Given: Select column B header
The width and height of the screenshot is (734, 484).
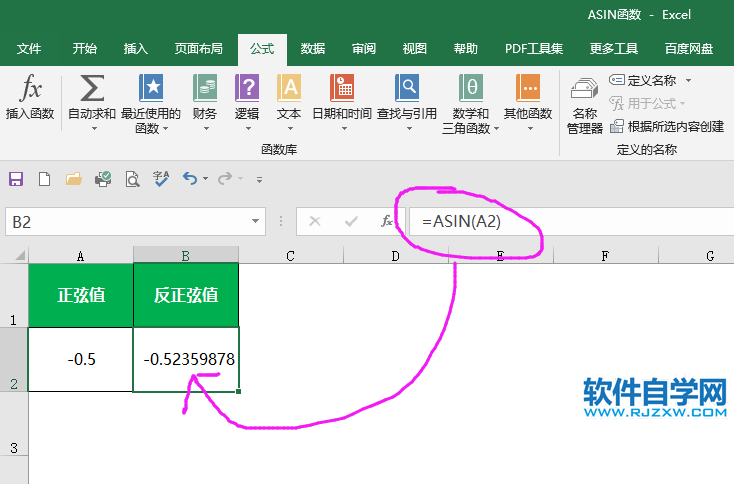Looking at the screenshot, I should pos(186,256).
